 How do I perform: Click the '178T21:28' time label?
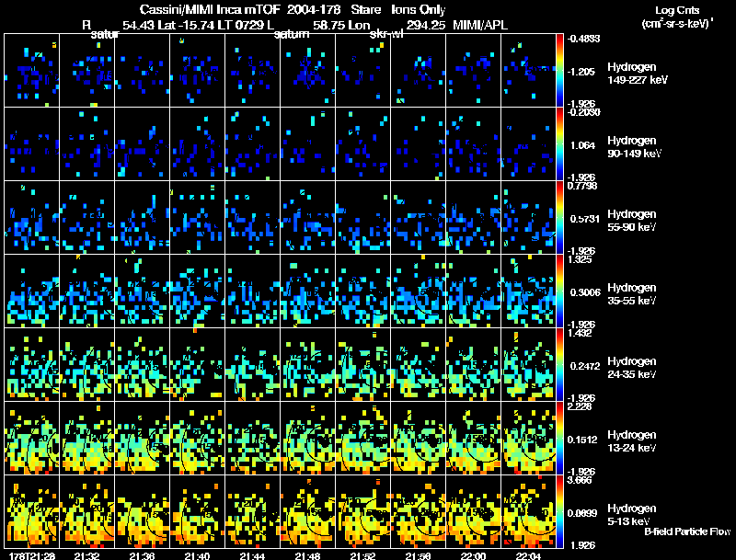pos(31,556)
